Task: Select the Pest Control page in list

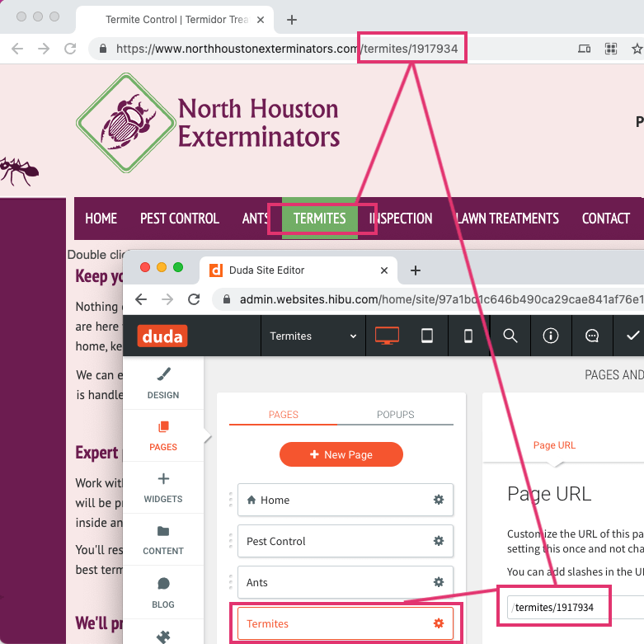Action: tap(346, 540)
